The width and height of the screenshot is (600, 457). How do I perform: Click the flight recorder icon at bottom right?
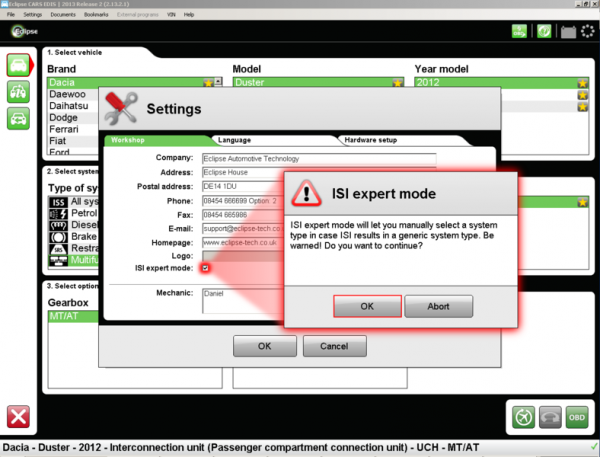coord(523,417)
